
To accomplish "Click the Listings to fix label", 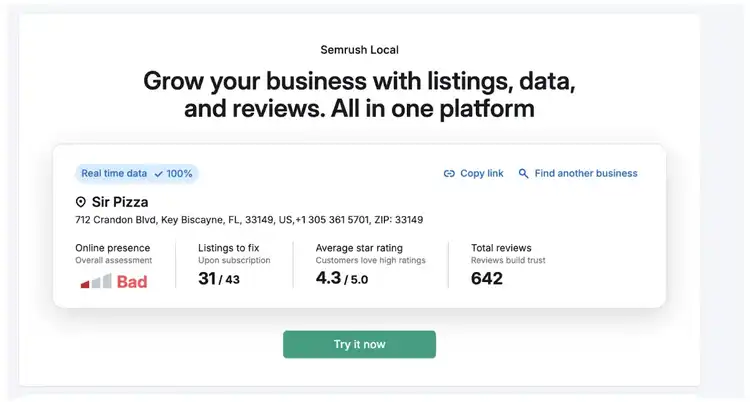I will (x=229, y=248).
